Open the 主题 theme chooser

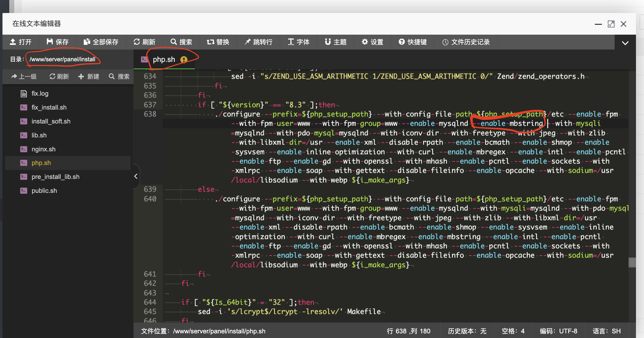click(336, 42)
